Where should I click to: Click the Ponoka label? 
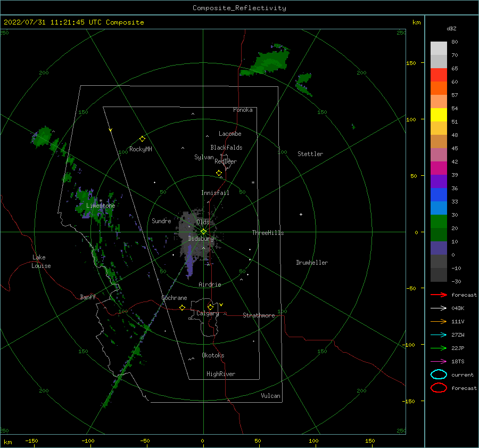click(243, 110)
